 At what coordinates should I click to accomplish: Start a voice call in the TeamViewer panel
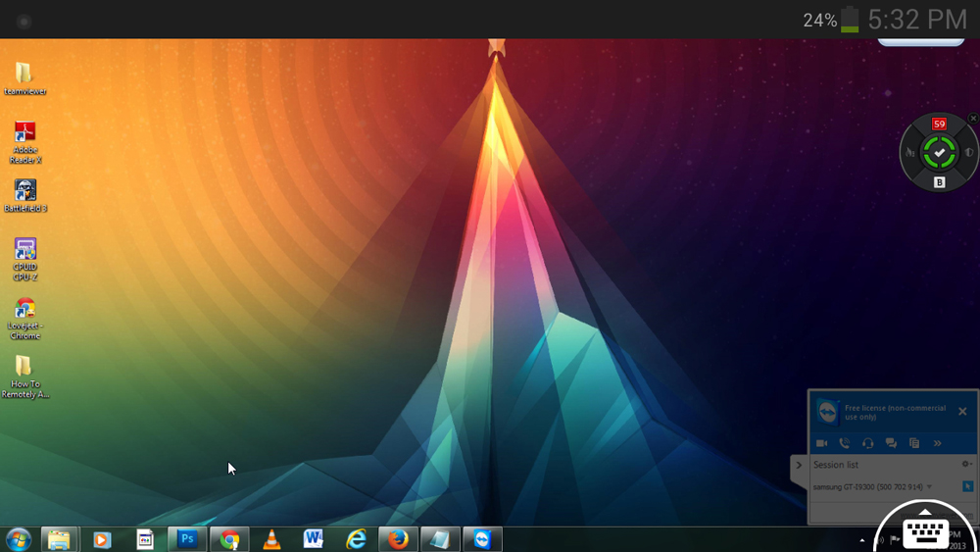pyautogui.click(x=845, y=443)
